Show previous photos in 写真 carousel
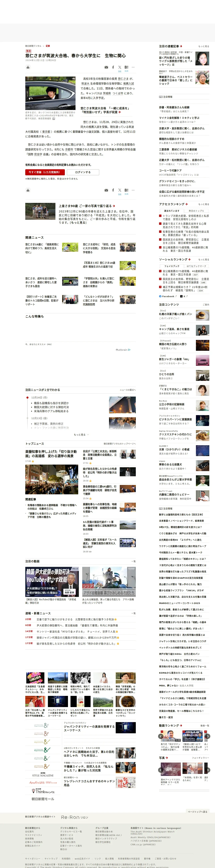 [161, 770]
